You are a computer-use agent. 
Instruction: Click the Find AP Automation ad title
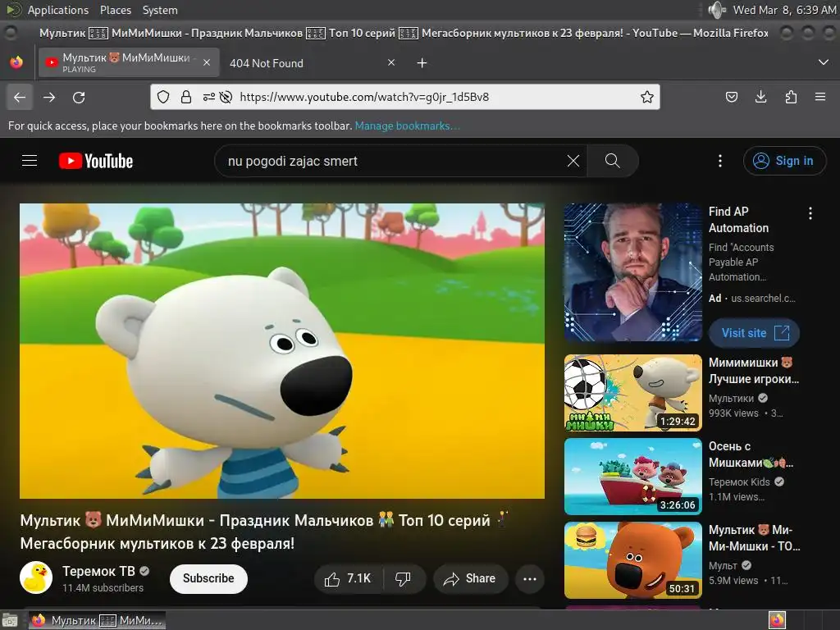(x=738, y=220)
